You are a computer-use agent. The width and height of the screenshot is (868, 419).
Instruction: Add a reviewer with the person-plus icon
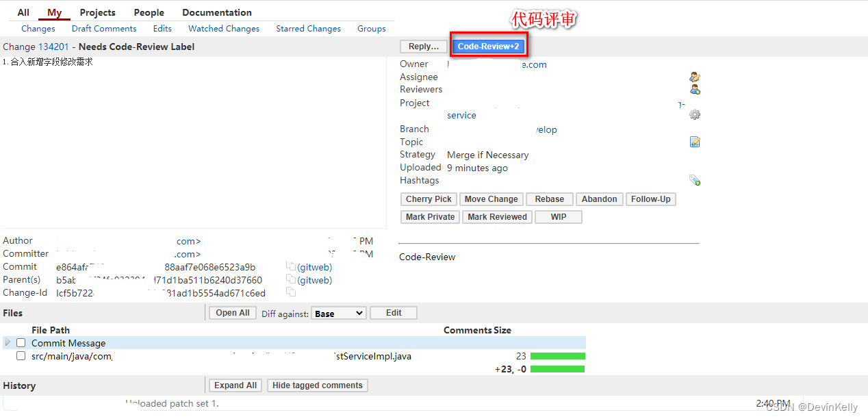[x=695, y=89]
